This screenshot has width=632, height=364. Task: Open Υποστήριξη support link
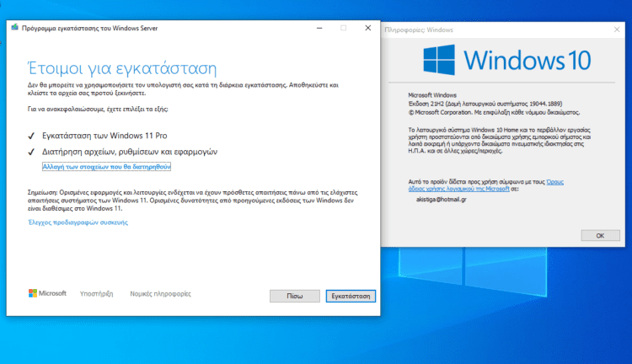click(x=96, y=294)
